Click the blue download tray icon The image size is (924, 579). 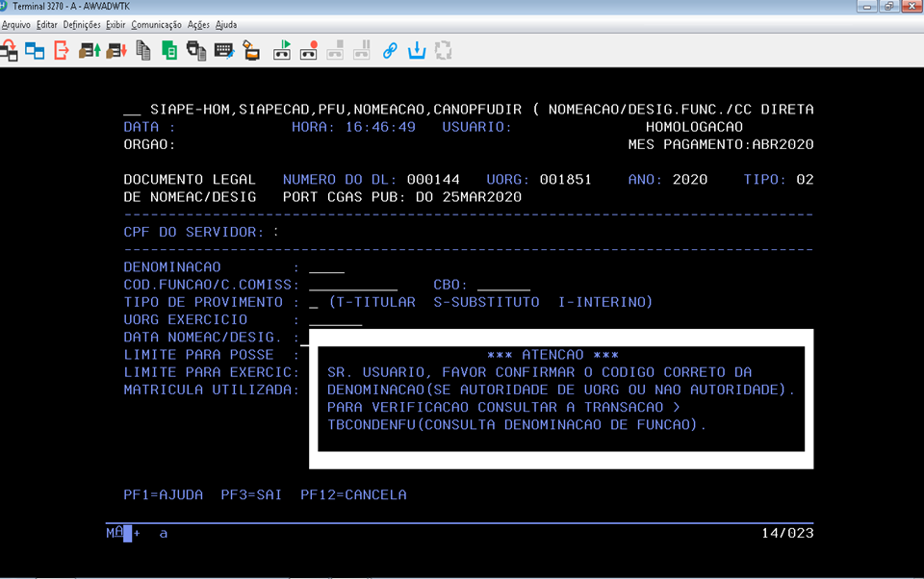417,50
